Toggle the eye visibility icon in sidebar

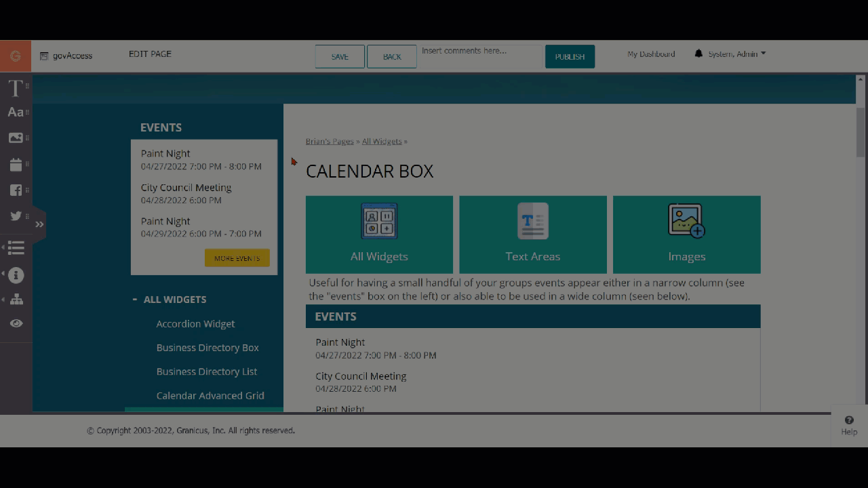point(16,323)
